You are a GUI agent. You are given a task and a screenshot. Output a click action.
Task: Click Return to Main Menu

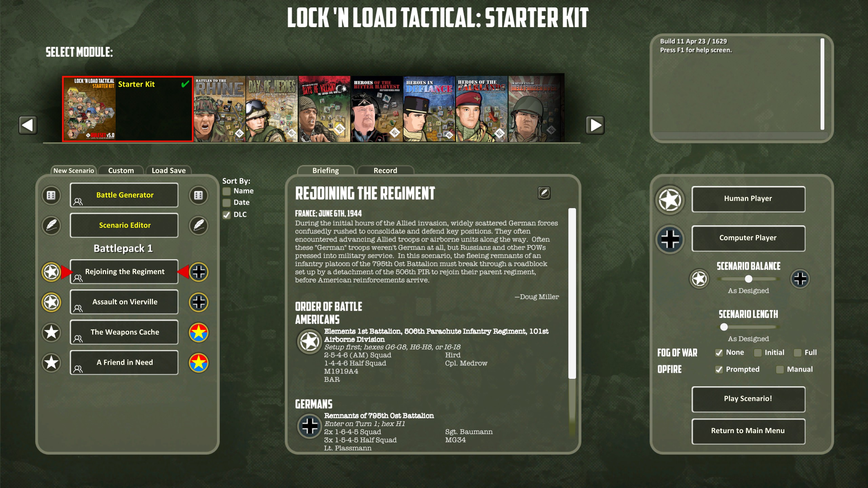(748, 431)
